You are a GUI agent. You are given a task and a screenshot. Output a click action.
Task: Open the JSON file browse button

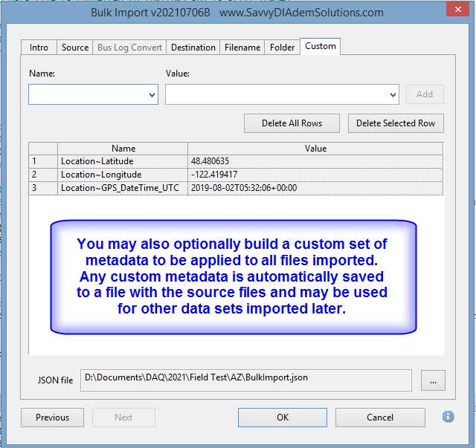pos(432,380)
